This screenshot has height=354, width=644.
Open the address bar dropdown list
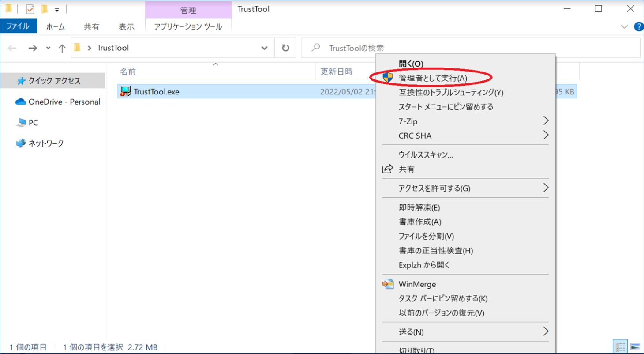[264, 48]
